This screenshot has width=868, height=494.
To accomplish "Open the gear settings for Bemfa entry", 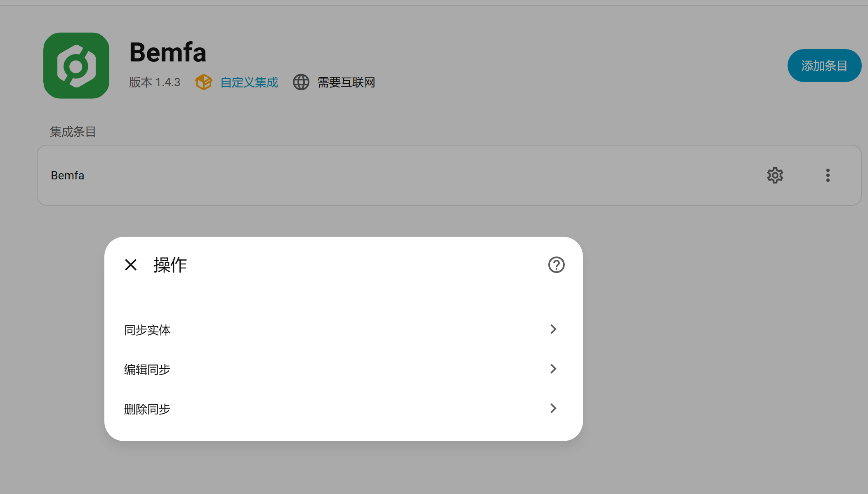I will [x=775, y=175].
